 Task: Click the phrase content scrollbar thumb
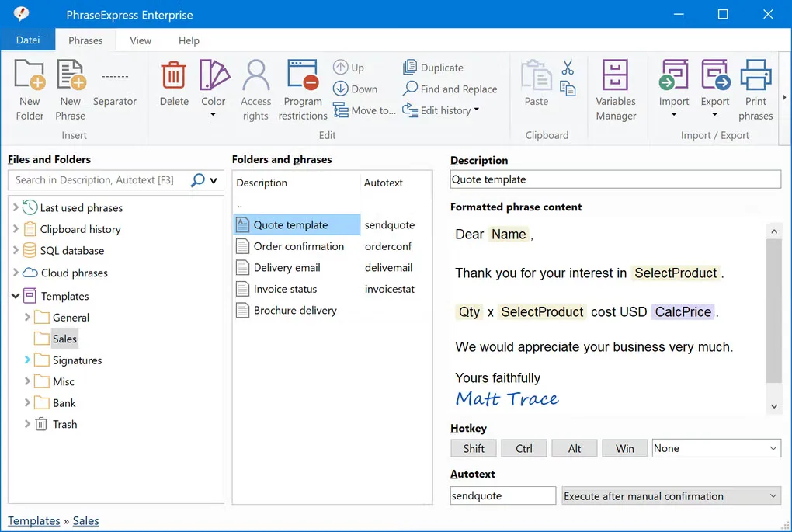coord(774,310)
